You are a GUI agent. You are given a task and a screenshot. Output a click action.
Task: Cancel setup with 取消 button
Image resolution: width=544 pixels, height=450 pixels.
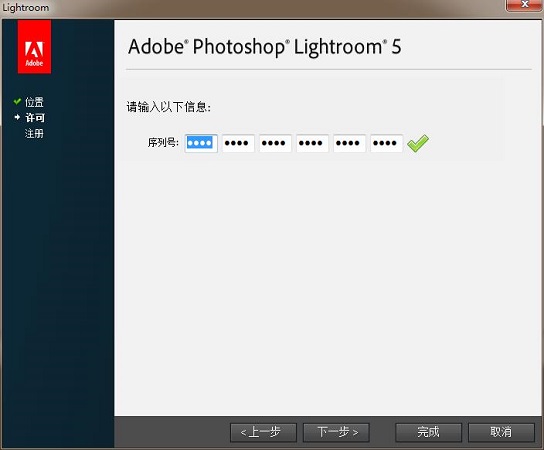pos(501,432)
